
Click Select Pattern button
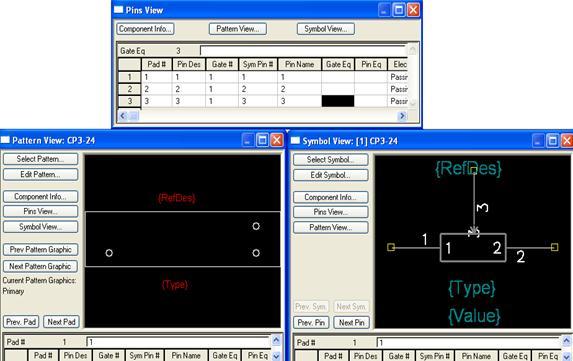[40, 159]
